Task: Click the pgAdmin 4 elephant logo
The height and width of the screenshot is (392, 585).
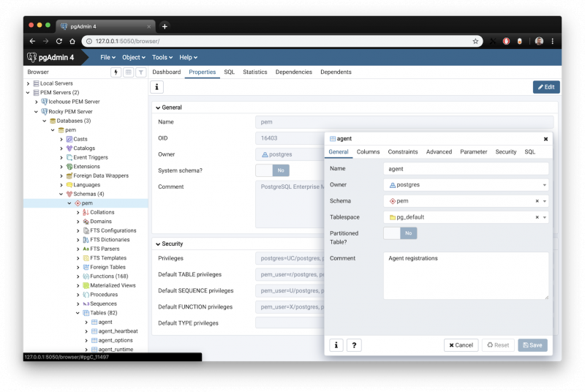Action: click(31, 57)
